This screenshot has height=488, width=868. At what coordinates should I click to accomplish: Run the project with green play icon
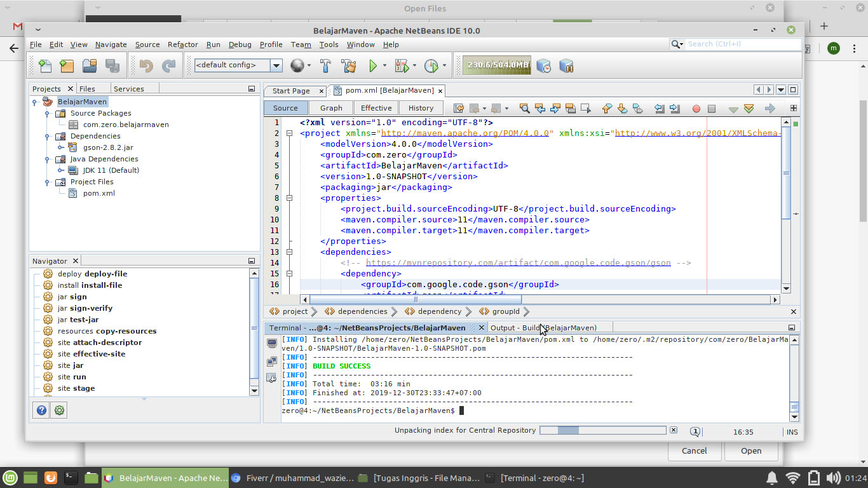[373, 65]
